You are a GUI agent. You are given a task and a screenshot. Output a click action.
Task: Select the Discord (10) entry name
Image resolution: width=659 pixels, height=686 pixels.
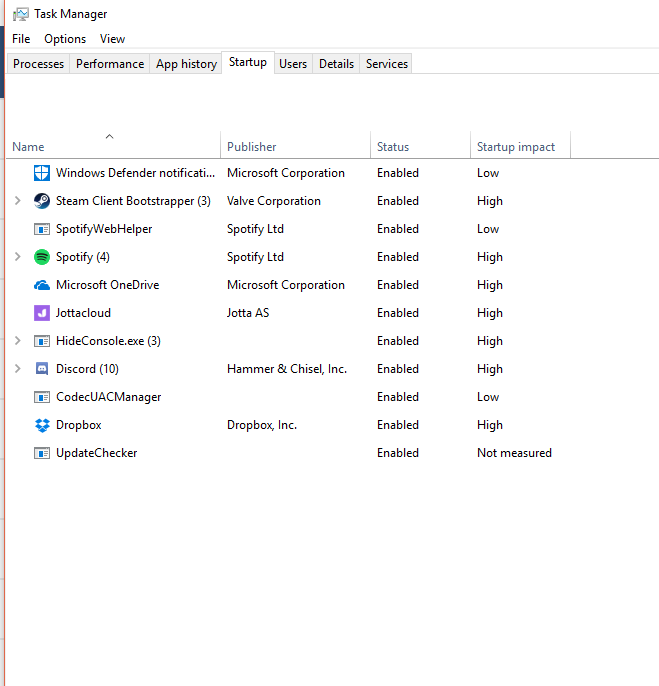(87, 369)
